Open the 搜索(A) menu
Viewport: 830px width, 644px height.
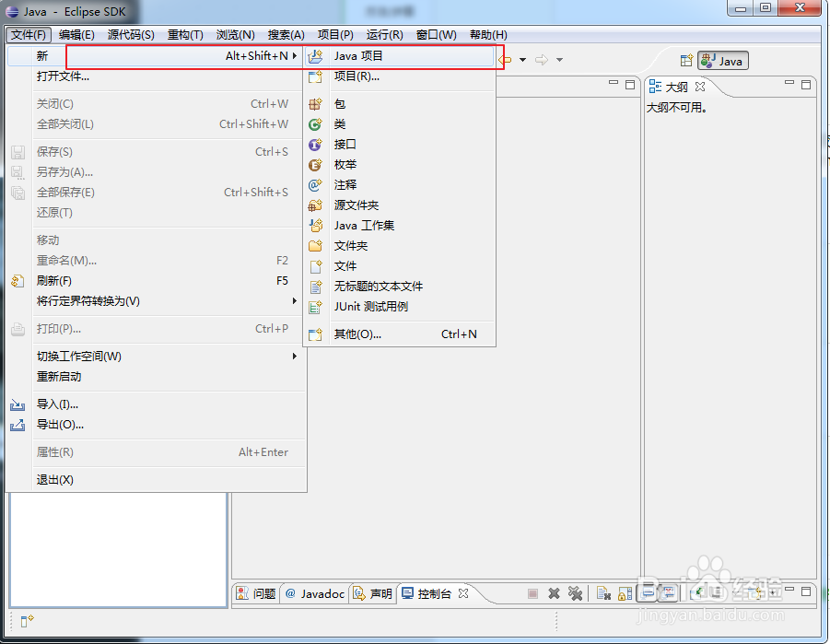click(286, 35)
